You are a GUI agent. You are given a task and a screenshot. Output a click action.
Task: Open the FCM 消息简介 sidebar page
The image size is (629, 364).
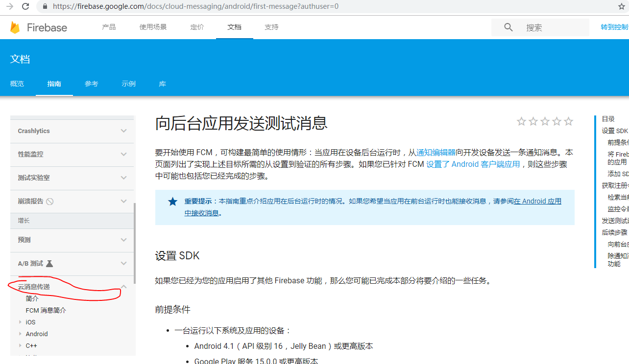tap(46, 310)
